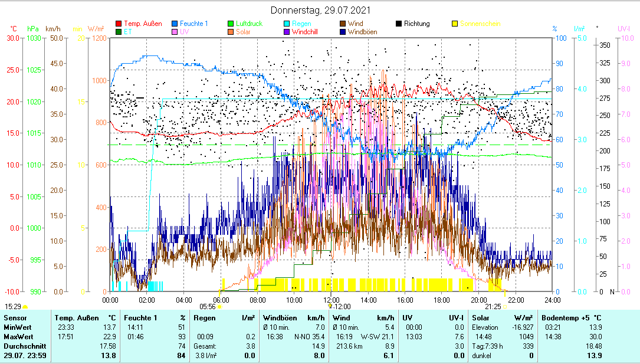
Task: Click the dark blue Windböen legend square
Action: coord(342,32)
